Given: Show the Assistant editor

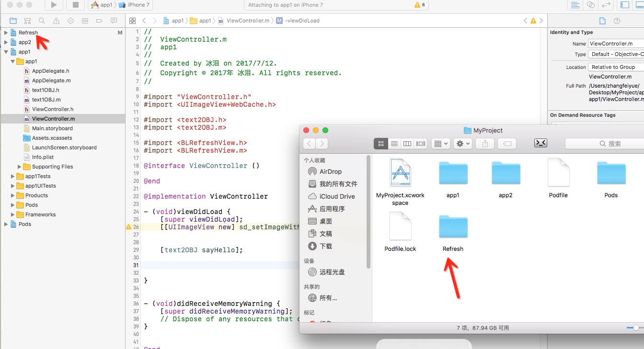Looking at the screenshot, I should 590,5.
